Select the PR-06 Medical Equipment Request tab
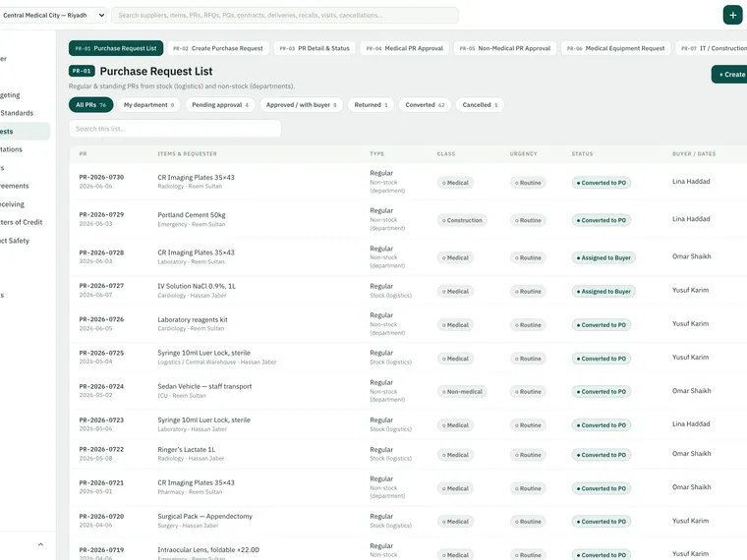The image size is (747, 560). click(x=615, y=48)
